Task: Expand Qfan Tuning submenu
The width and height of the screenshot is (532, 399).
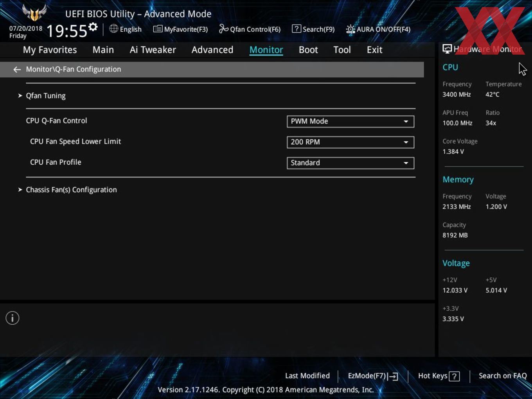Action: (45, 96)
